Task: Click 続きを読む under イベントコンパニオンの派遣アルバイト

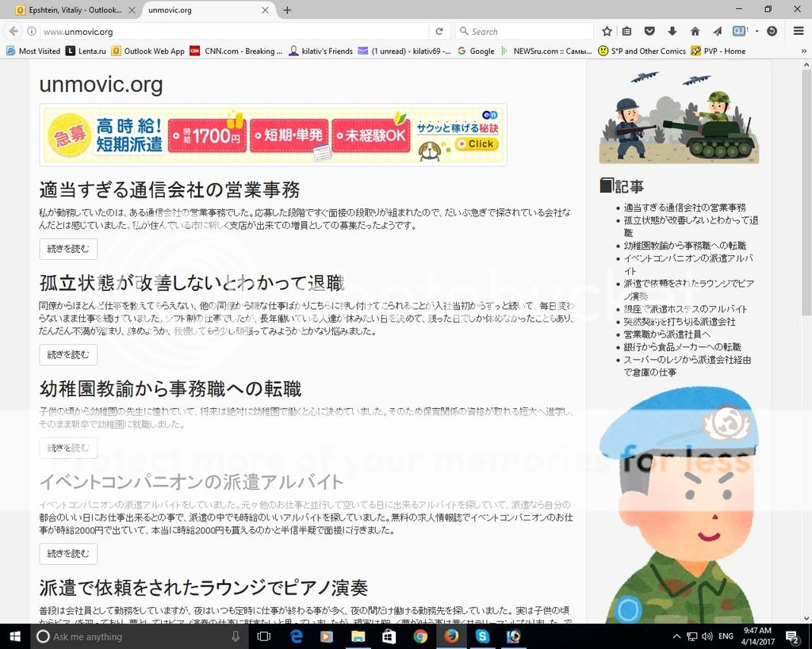Action: pyautogui.click(x=68, y=553)
